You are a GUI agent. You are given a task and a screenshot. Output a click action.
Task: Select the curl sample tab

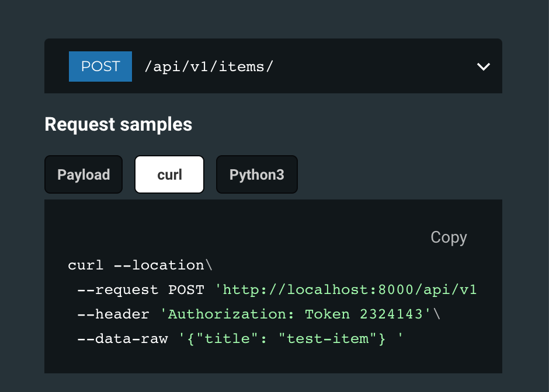point(169,174)
